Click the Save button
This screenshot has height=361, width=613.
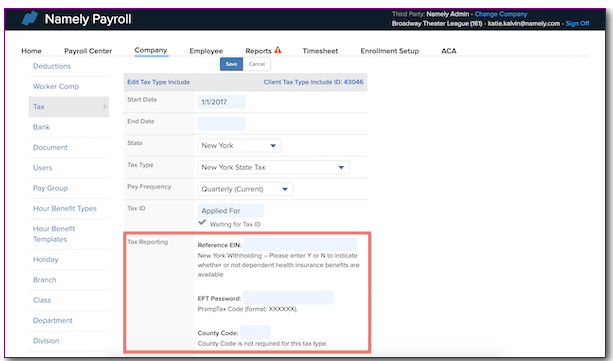pos(231,64)
